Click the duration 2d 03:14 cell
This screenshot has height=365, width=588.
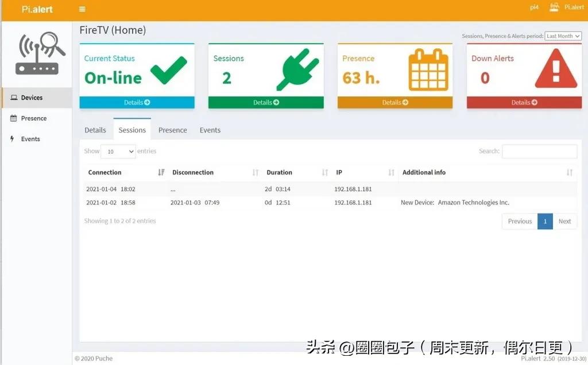click(x=277, y=189)
